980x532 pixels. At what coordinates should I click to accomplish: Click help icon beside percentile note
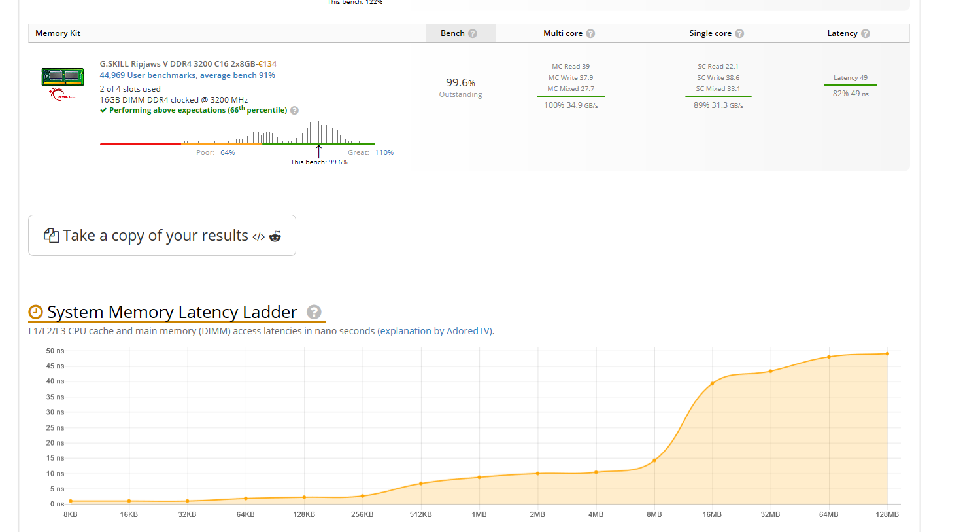coord(294,111)
